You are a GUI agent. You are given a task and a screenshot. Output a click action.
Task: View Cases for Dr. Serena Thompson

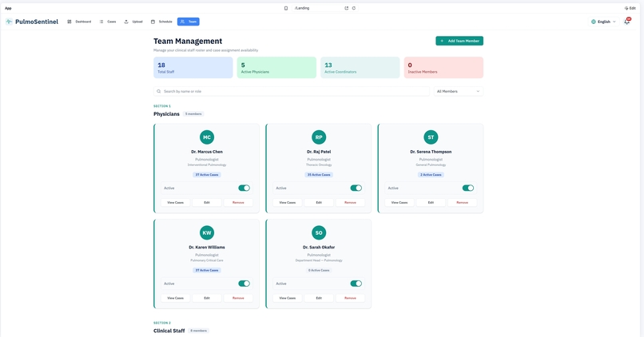point(400,202)
